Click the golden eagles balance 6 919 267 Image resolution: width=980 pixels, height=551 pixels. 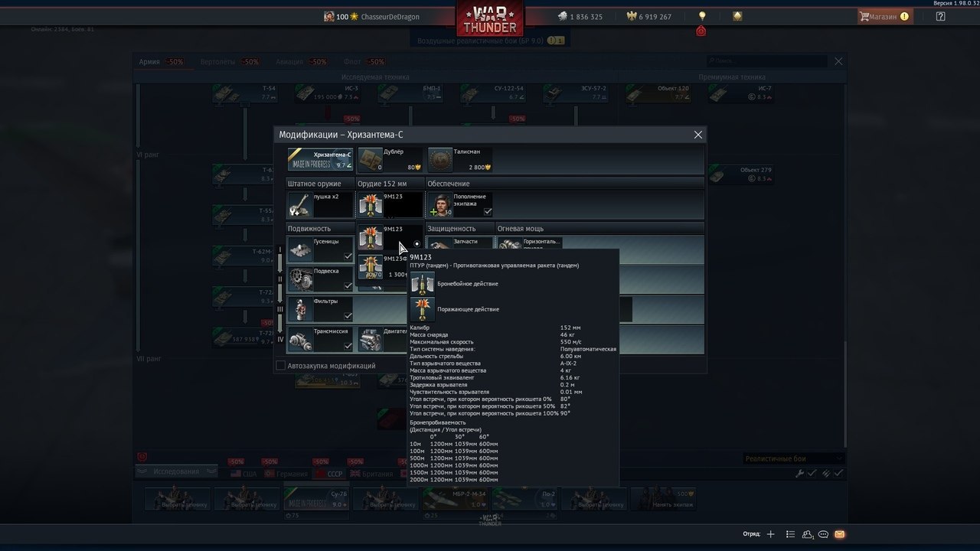[648, 17]
